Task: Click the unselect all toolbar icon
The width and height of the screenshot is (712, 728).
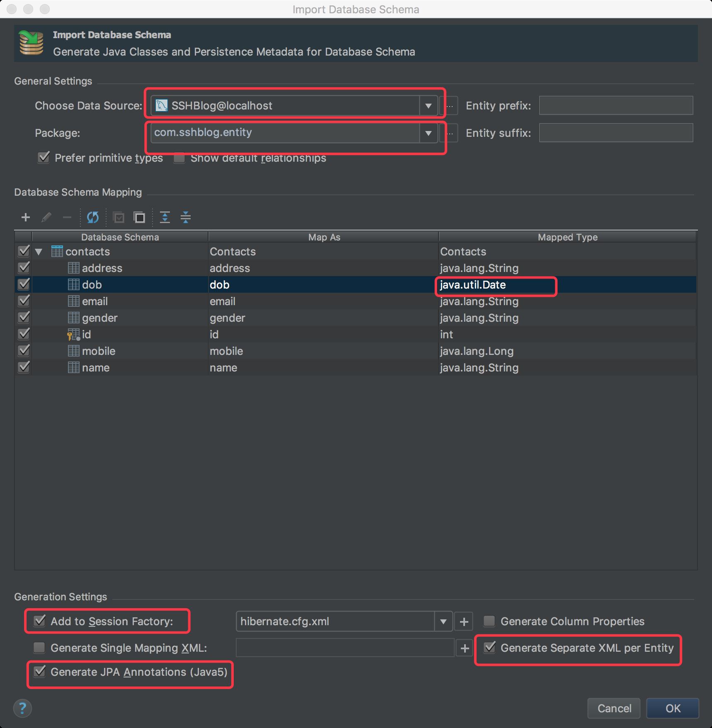Action: 140,217
